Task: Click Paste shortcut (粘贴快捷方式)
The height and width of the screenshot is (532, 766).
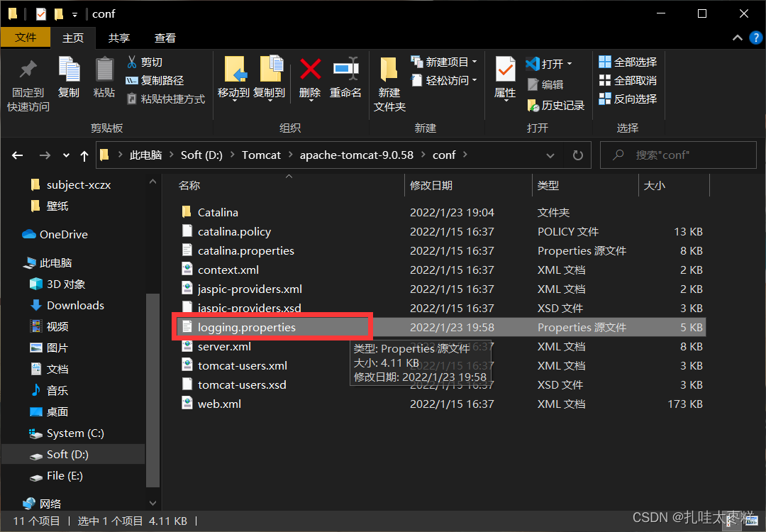Action: [x=165, y=99]
